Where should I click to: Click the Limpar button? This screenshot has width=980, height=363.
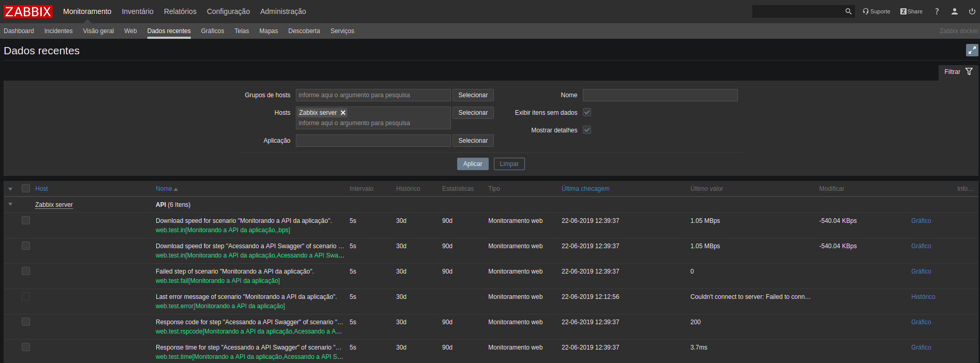point(509,164)
